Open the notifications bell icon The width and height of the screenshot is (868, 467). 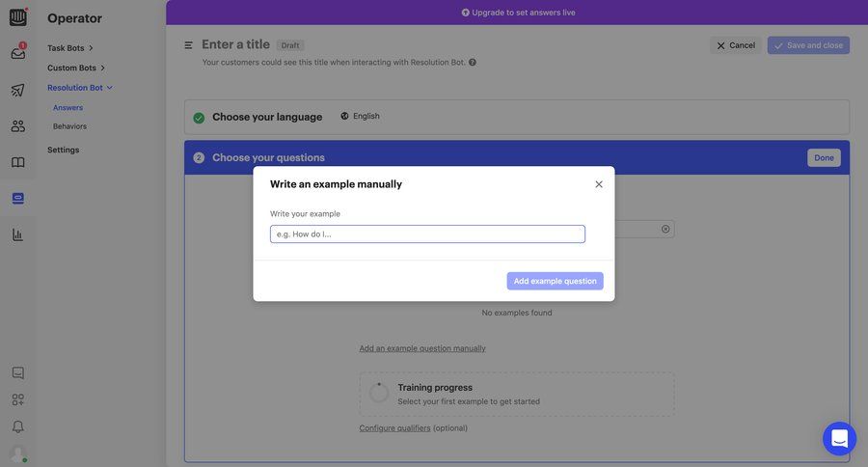17,426
